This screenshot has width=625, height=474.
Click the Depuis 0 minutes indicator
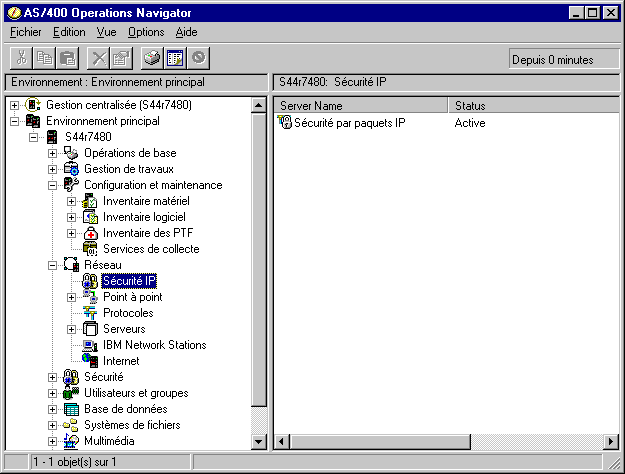pos(564,60)
